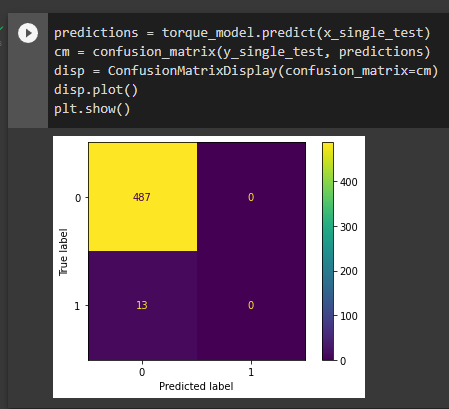
Task: Click the 400 tick label on the colorbar
Action: pos(349,182)
